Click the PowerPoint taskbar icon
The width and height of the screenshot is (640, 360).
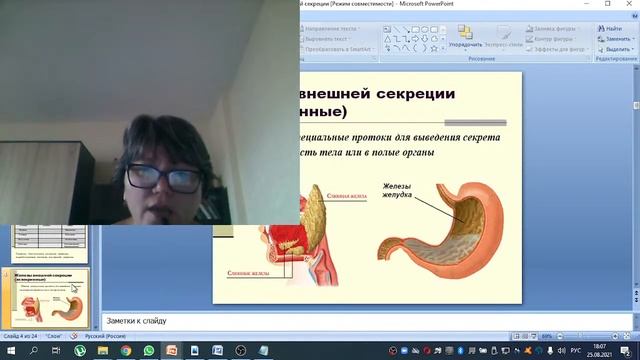172,351
